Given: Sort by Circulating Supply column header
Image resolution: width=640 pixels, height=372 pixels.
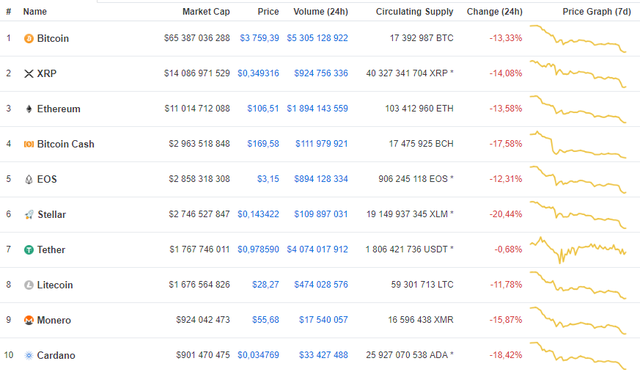Looking at the screenshot, I should click(x=414, y=11).
